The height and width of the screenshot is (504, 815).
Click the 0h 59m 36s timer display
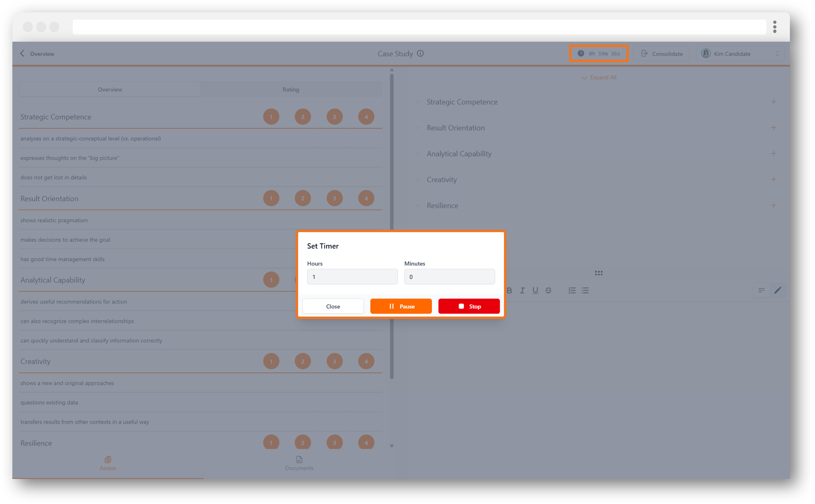pos(599,53)
